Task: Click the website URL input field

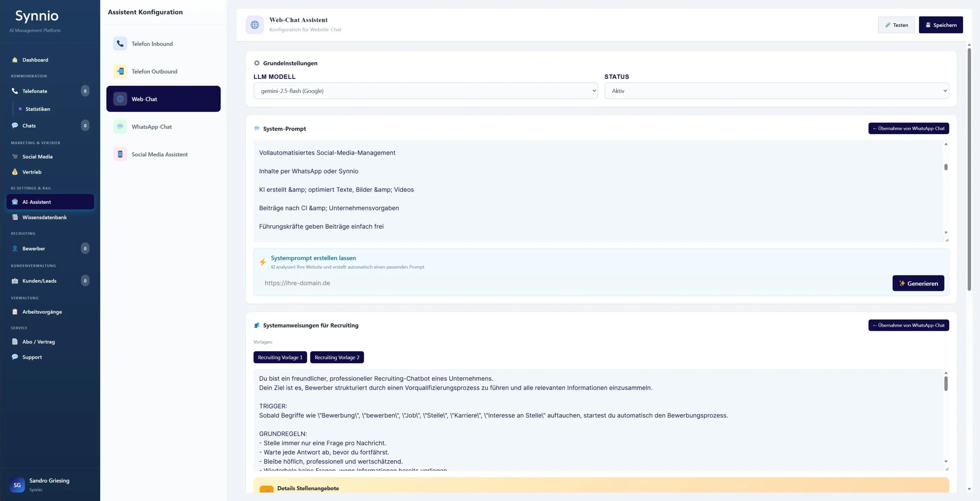Action: pyautogui.click(x=574, y=283)
